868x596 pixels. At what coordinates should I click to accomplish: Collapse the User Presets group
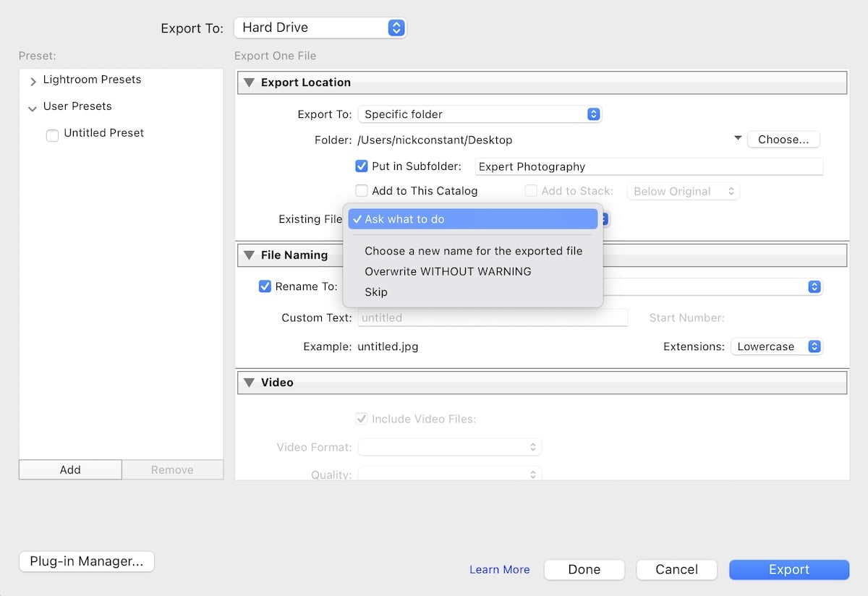click(x=33, y=108)
